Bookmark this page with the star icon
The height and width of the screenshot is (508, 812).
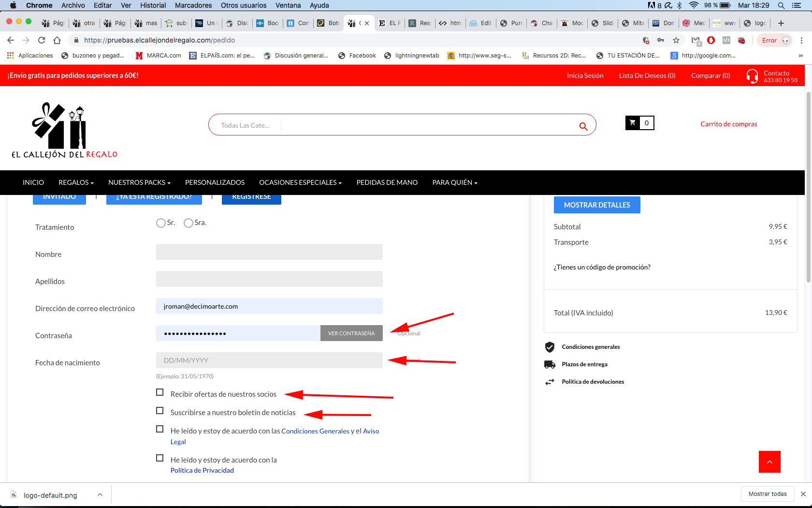tap(676, 40)
